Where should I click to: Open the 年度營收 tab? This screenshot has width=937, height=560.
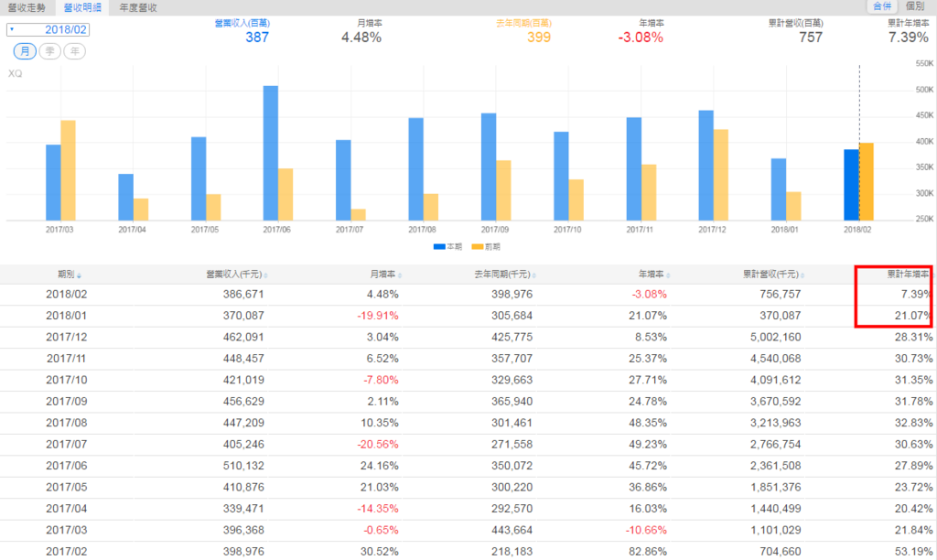tap(138, 7)
